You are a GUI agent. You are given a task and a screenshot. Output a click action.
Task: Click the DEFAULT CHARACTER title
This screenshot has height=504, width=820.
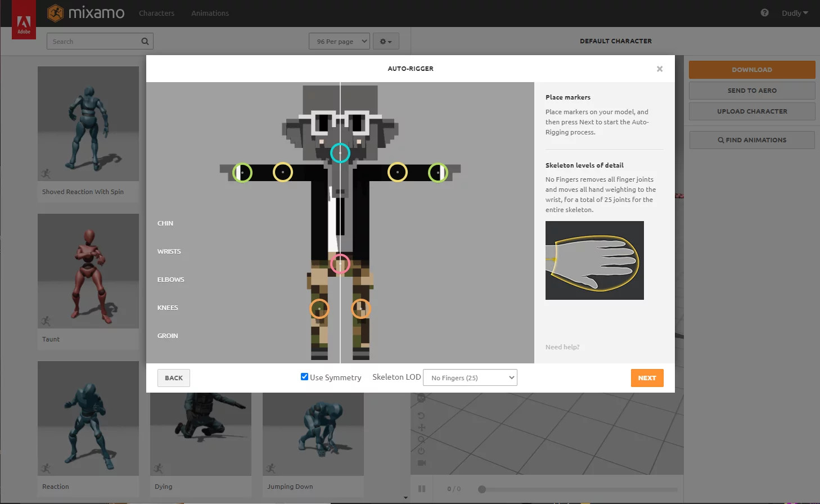616,41
